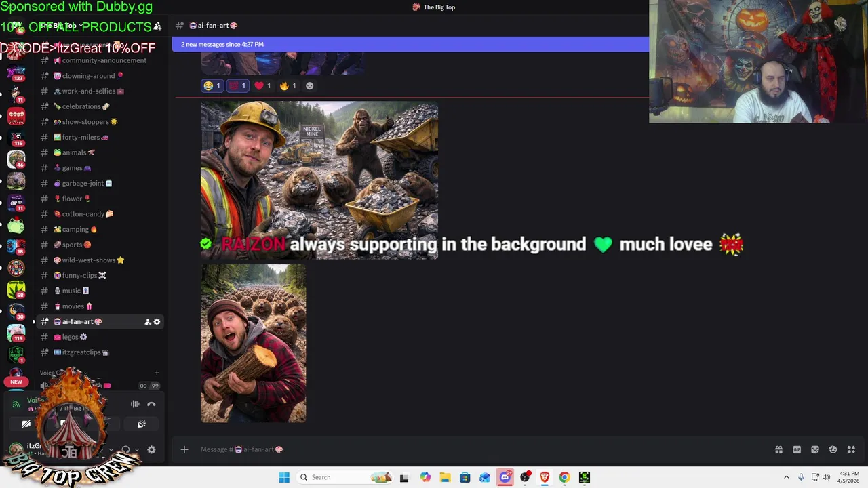
Task: Switch to animals channel
Action: pos(100,152)
